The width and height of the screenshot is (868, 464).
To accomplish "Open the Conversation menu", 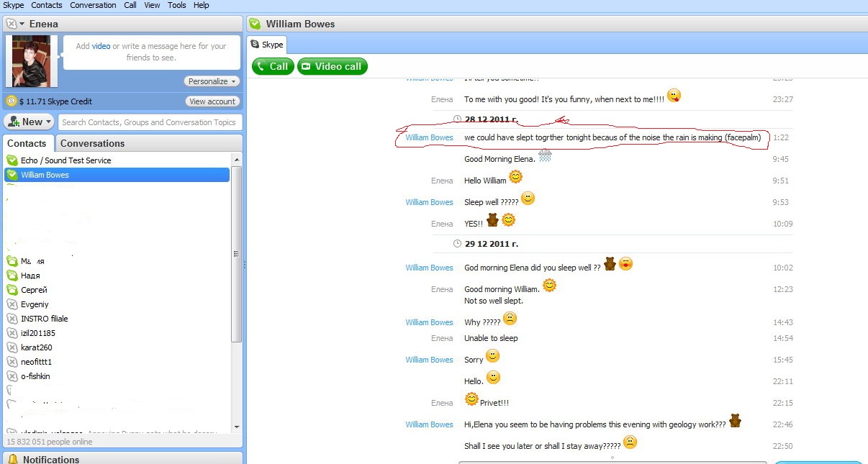I will tap(93, 5).
